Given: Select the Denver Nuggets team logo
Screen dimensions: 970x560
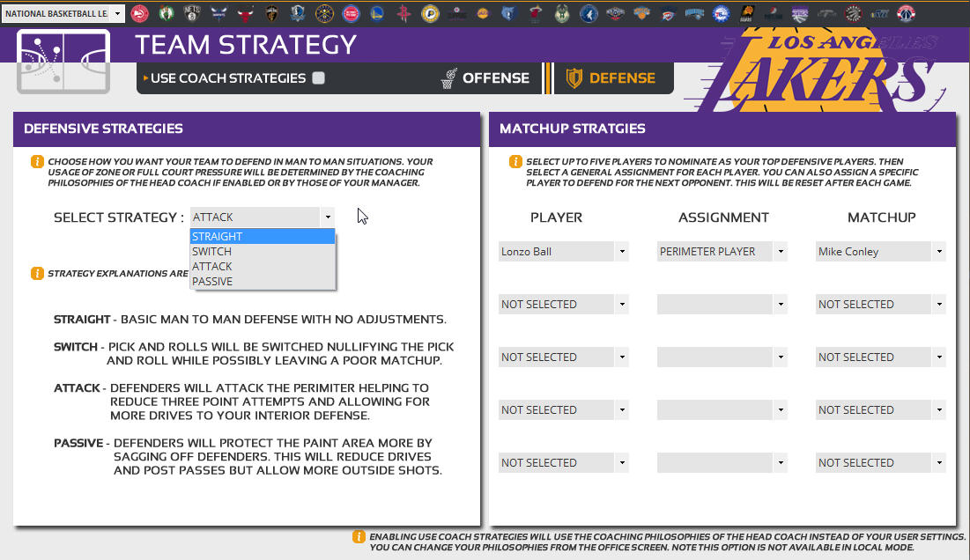Looking at the screenshot, I should [325, 13].
